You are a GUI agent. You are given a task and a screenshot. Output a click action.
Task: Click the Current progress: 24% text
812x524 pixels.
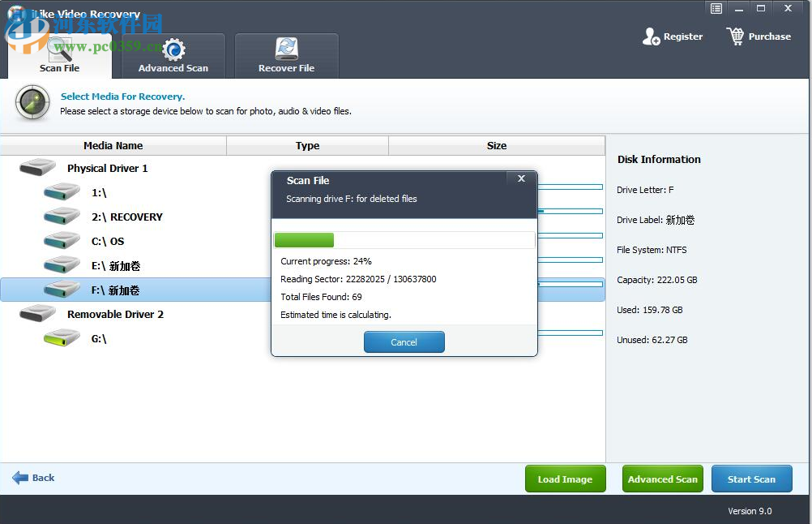tap(327, 261)
